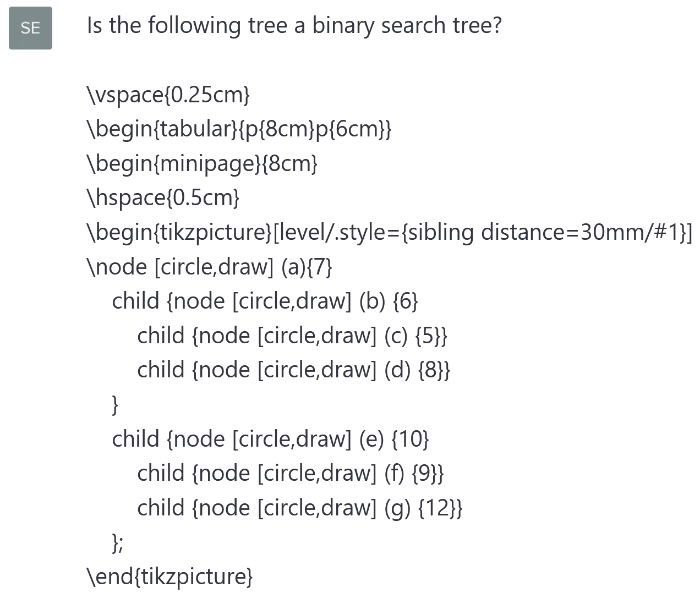Viewport: 700px width, 593px height.
Task: Click the \end{tikzpicture} line
Action: coord(169,576)
